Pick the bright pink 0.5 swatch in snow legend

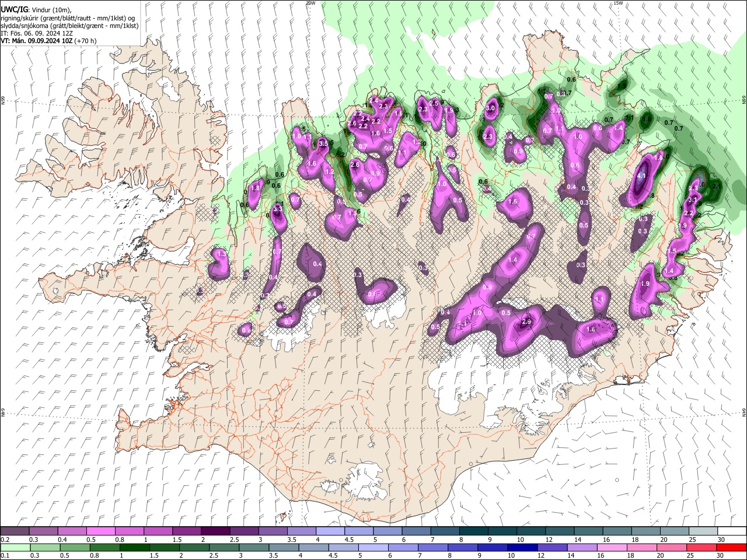pos(100,531)
